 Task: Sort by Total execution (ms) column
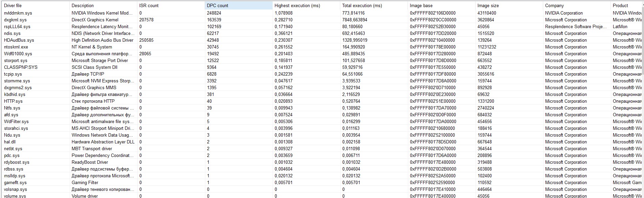point(362,5)
